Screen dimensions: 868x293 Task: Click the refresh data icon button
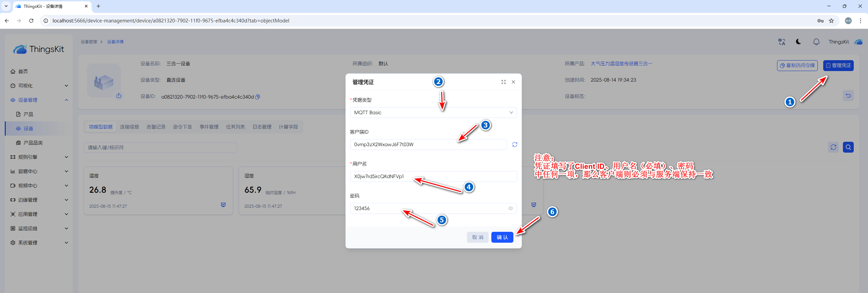(x=833, y=147)
